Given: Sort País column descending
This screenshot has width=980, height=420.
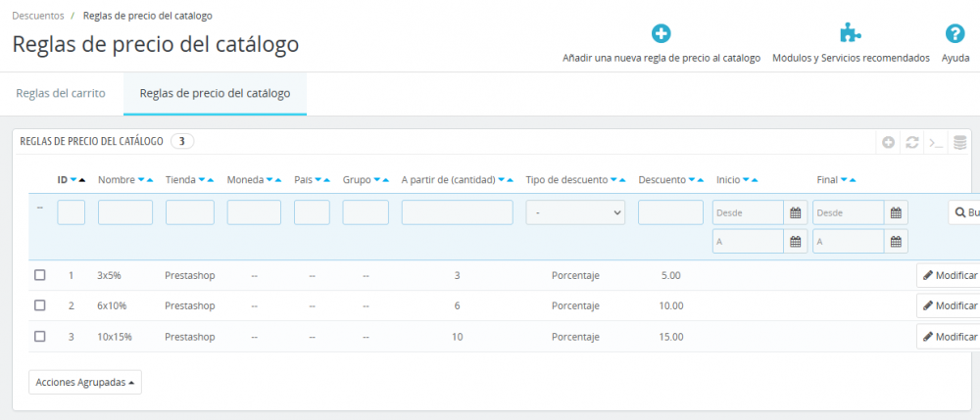Looking at the screenshot, I should 318,180.
